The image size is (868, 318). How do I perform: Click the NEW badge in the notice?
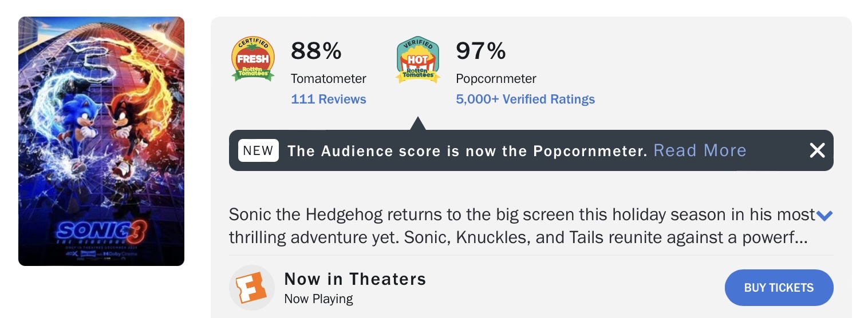(x=258, y=150)
